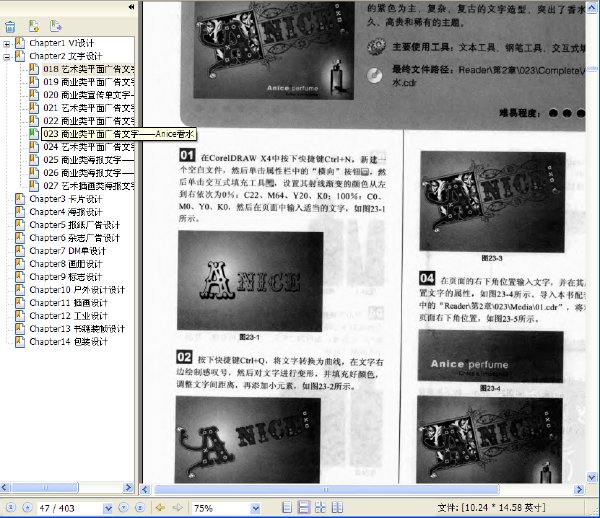This screenshot has width=600, height=518.
Task: Select Chapter4 海报设计 bookmark
Action: click(x=66, y=212)
